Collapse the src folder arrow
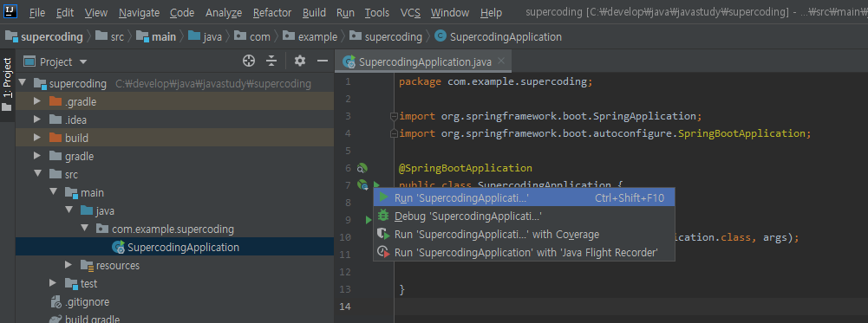This screenshot has width=868, height=323. point(37,174)
